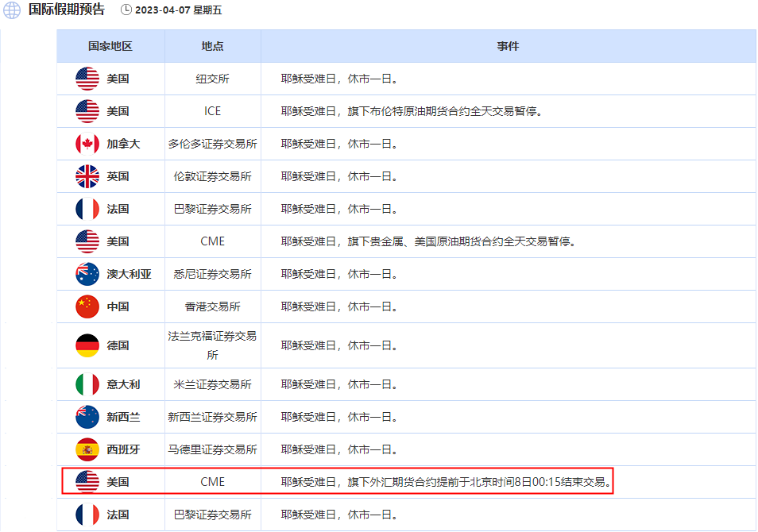Click the UK flag icon
This screenshot has height=532, width=758.
coord(87,176)
